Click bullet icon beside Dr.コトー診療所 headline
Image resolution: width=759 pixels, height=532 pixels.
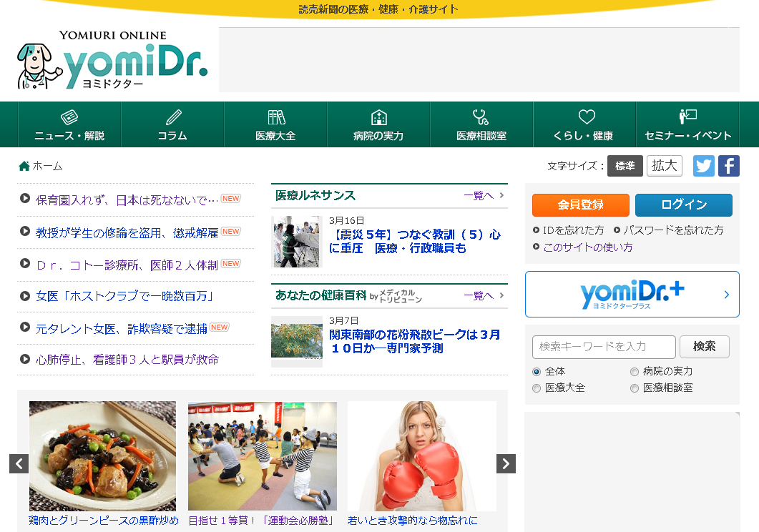coord(25,263)
